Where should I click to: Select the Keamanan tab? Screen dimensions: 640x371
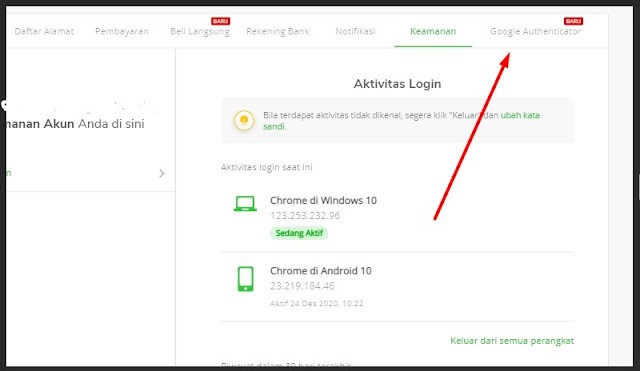[x=433, y=31]
